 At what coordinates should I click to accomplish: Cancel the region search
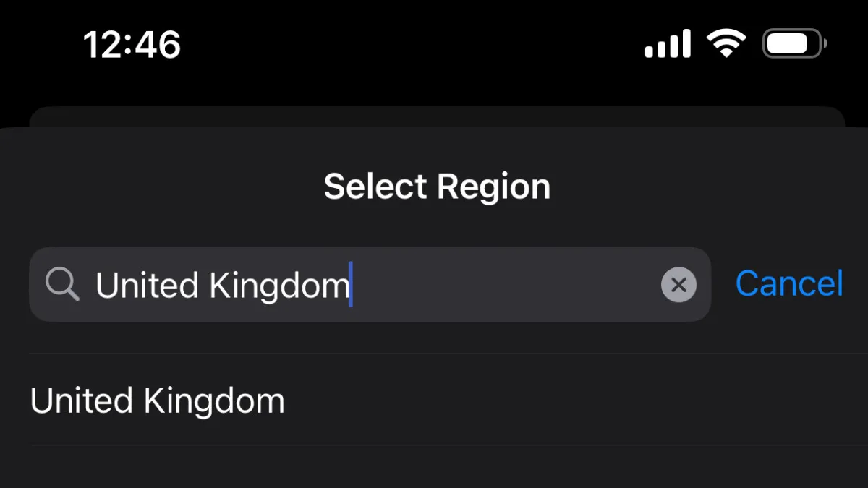tap(789, 283)
